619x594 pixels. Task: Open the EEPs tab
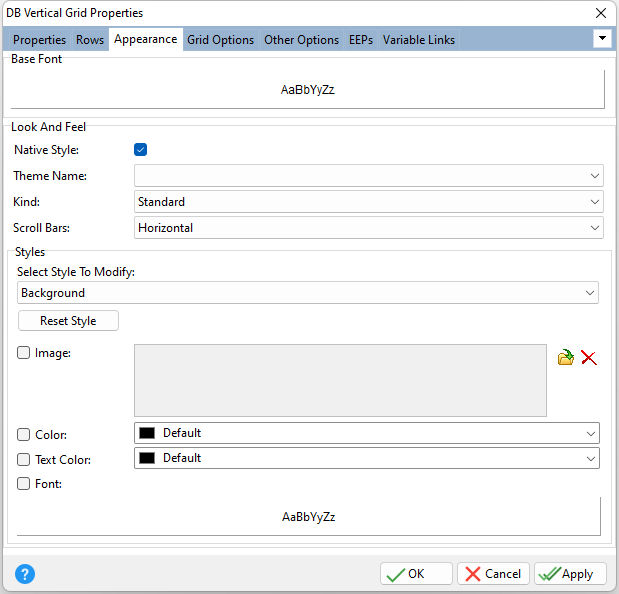pos(361,39)
